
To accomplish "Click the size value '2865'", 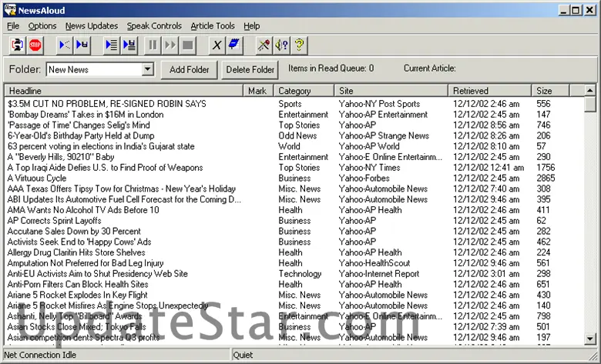I will click(x=546, y=179).
